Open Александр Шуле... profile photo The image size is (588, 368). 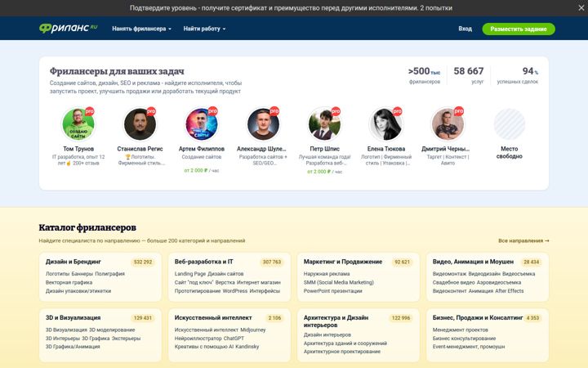(x=263, y=124)
